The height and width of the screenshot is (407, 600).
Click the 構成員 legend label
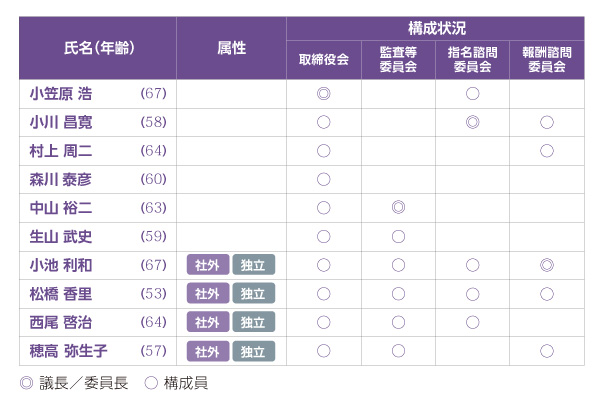[185, 382]
